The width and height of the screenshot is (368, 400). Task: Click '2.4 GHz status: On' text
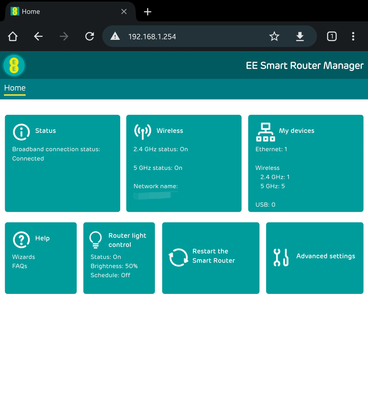tap(161, 149)
